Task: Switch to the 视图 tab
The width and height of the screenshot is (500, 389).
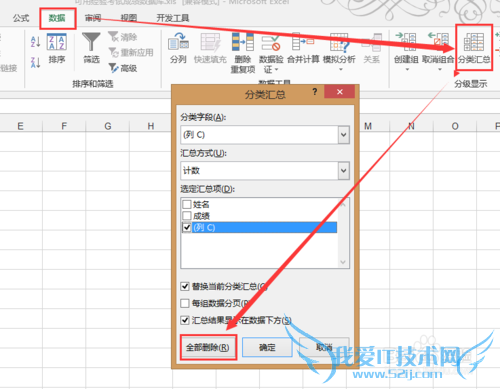Action: point(129,18)
